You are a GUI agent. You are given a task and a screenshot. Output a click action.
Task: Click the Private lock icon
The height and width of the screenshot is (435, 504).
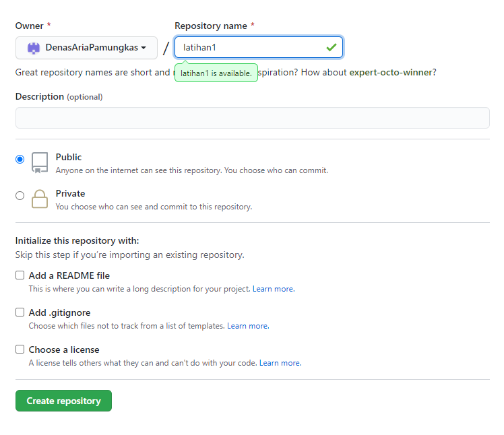pyautogui.click(x=40, y=199)
